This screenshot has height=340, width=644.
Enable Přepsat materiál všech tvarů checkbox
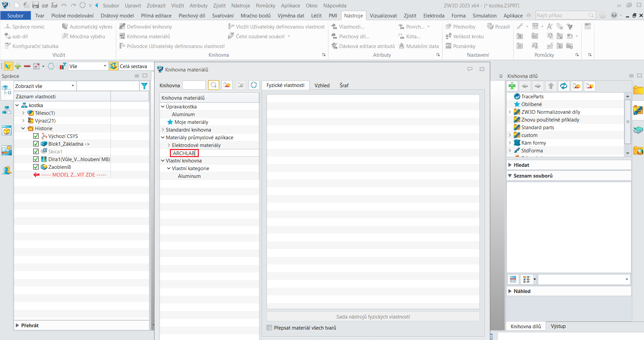tap(269, 328)
